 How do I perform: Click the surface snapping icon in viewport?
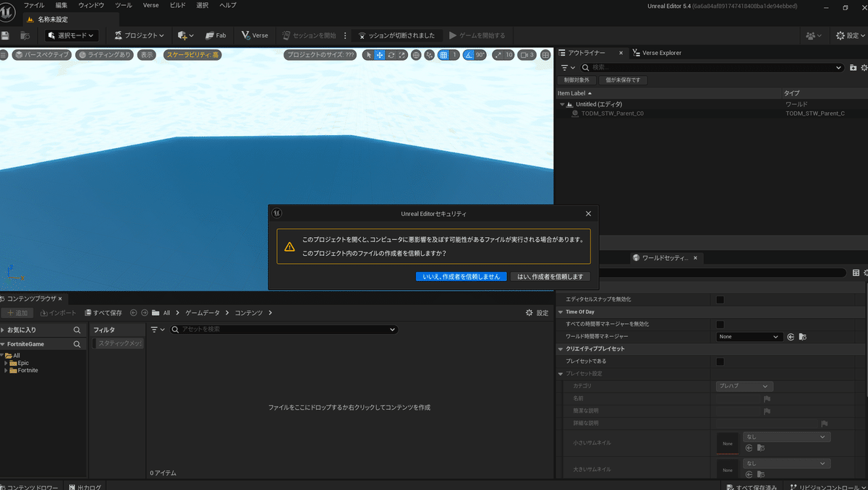[429, 55]
